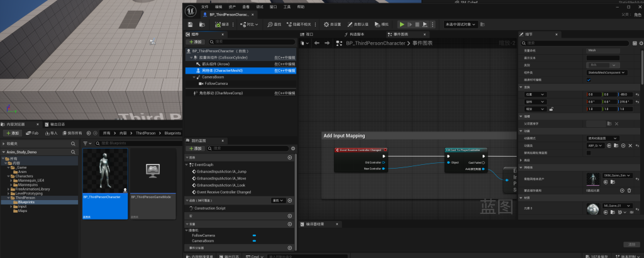The width and height of the screenshot is (644, 258).
Task: Add a new macro with the 宏 plus icon
Action: 289,216
